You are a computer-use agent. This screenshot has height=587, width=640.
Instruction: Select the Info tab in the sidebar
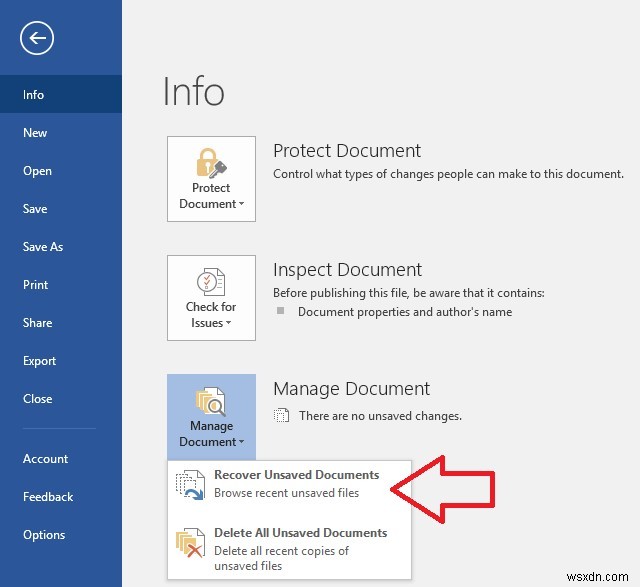[x=61, y=94]
